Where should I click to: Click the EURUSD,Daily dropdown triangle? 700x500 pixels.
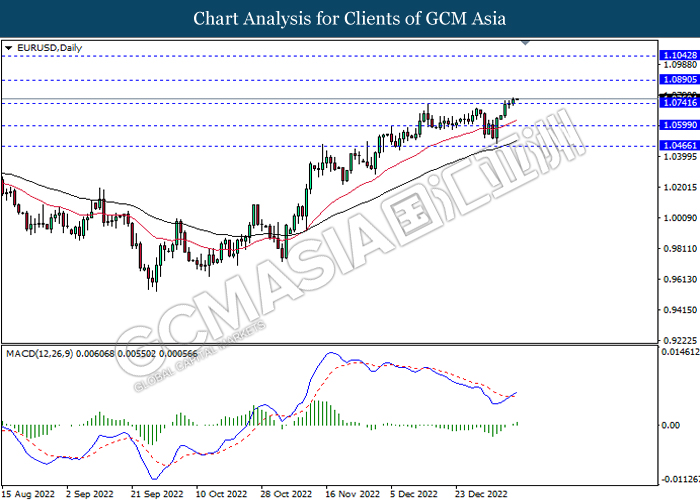click(8, 48)
